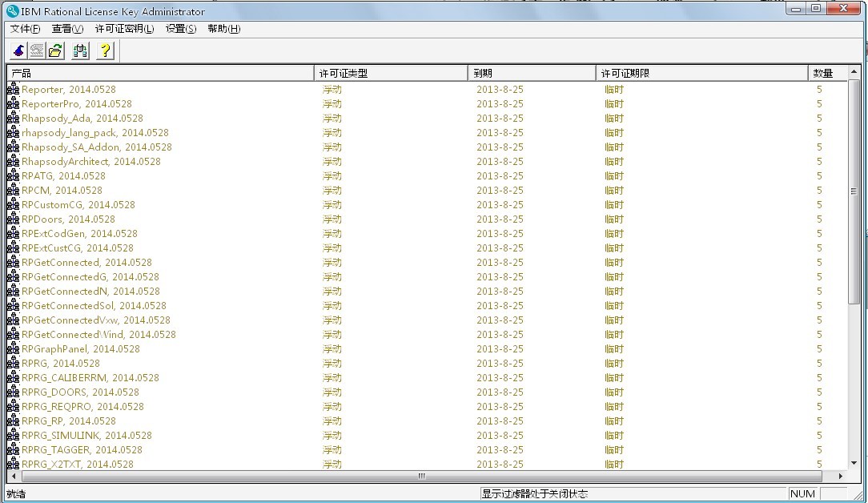Select the RPGetConnectedG, 2014.0528 row
Screen dimensions: 868x503
point(427,276)
